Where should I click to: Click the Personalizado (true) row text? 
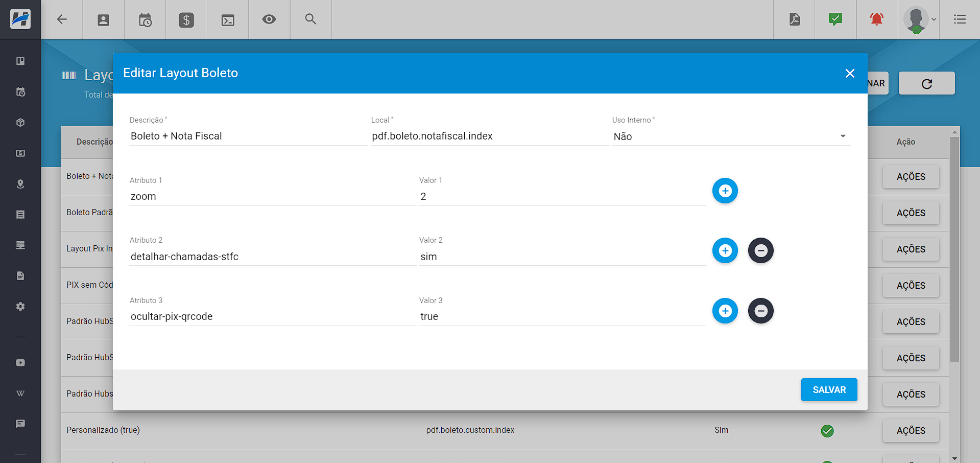103,430
